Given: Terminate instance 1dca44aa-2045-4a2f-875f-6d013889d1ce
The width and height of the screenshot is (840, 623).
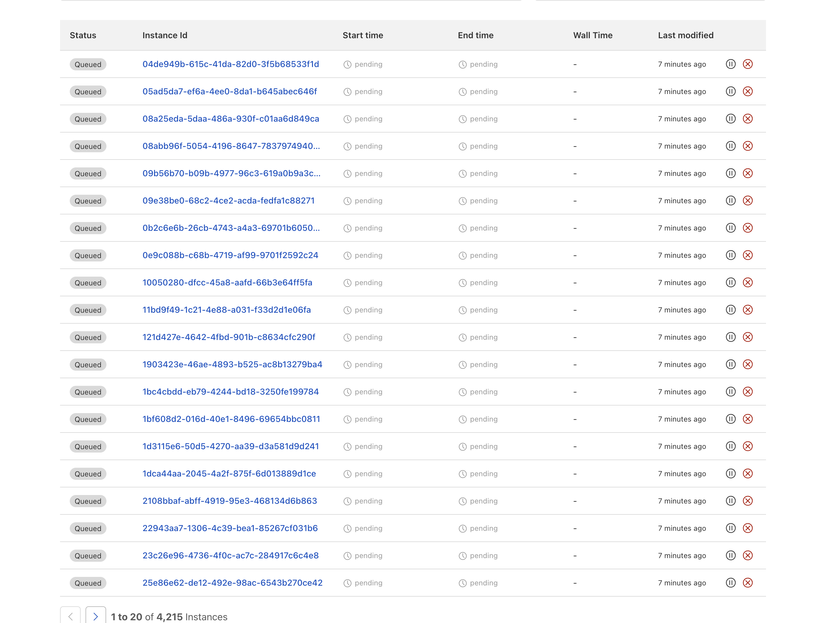Looking at the screenshot, I should pos(747,474).
